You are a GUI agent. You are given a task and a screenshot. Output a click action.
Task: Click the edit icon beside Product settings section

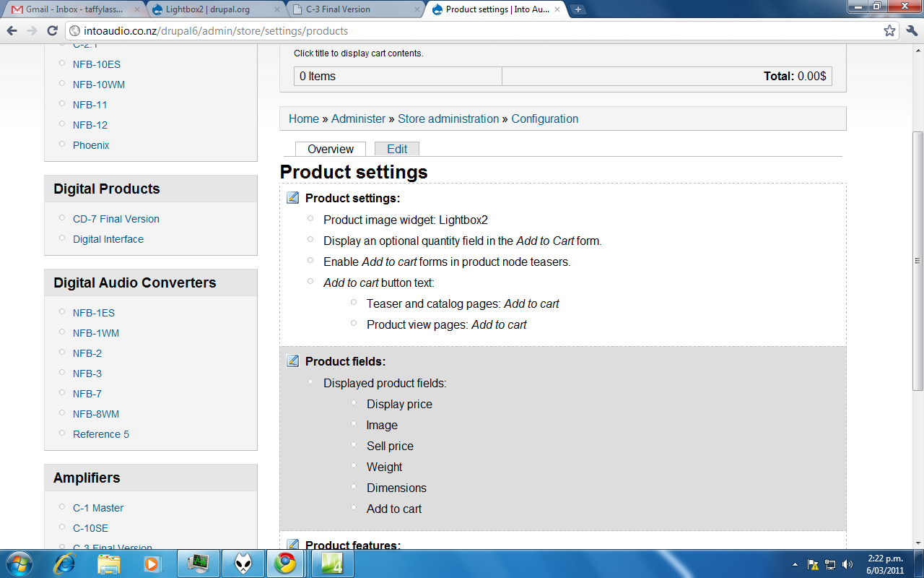point(292,198)
